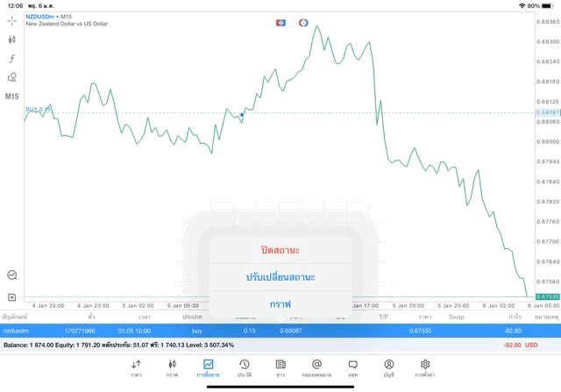Click the chart history icon at left
561x392 pixels.
12,274
